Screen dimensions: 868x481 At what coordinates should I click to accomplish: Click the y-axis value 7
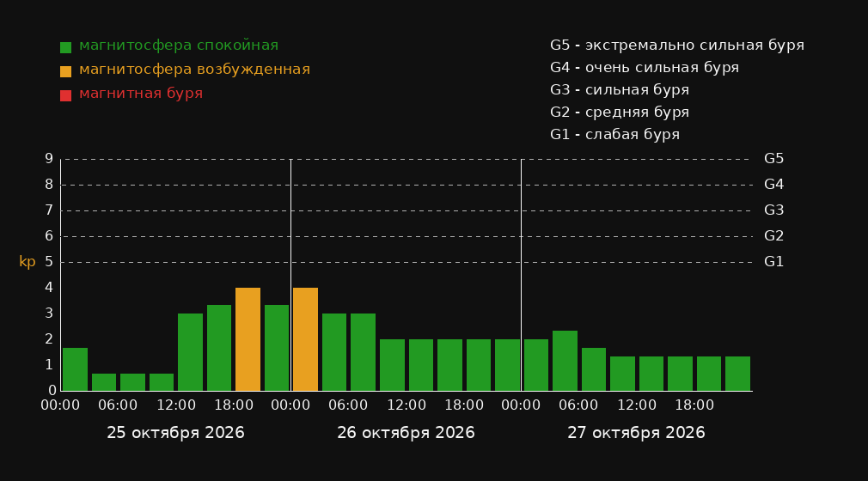pyautogui.click(x=49, y=210)
